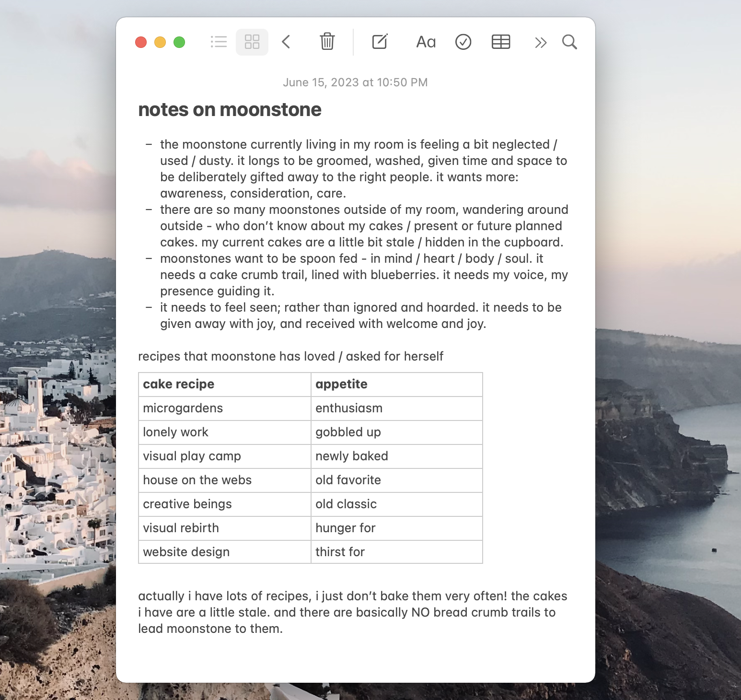
Task: Insert a table via toolbar
Action: tap(501, 42)
